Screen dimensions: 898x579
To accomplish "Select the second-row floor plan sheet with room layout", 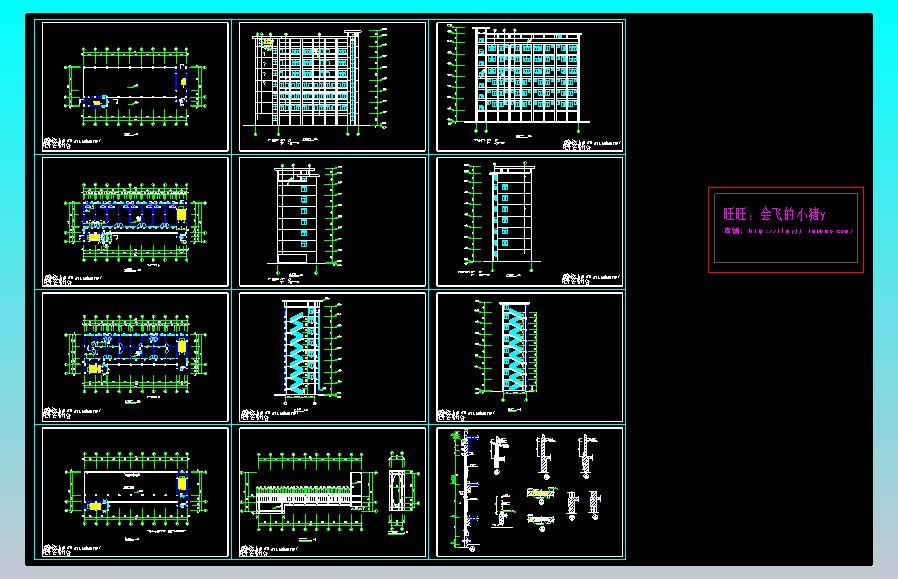I will click(135, 222).
